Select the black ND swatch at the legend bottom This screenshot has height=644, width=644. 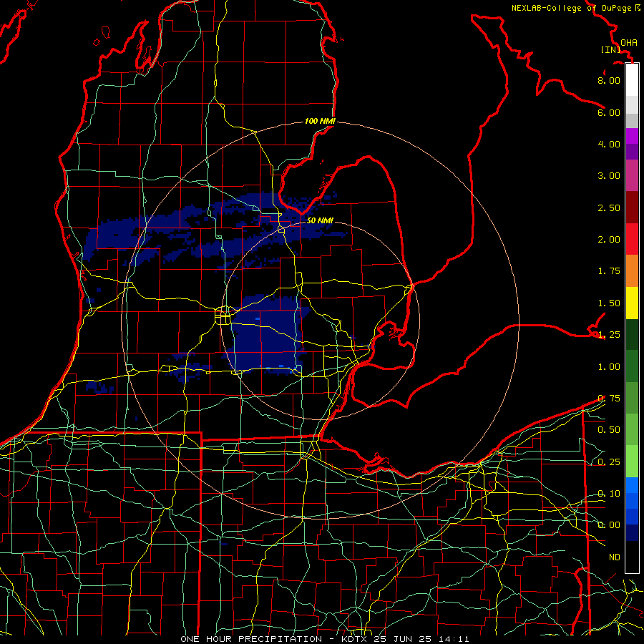coord(632,557)
